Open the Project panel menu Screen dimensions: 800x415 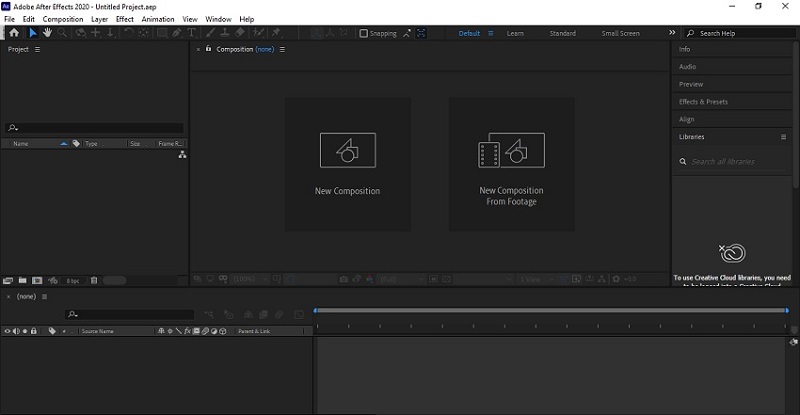pos(37,50)
